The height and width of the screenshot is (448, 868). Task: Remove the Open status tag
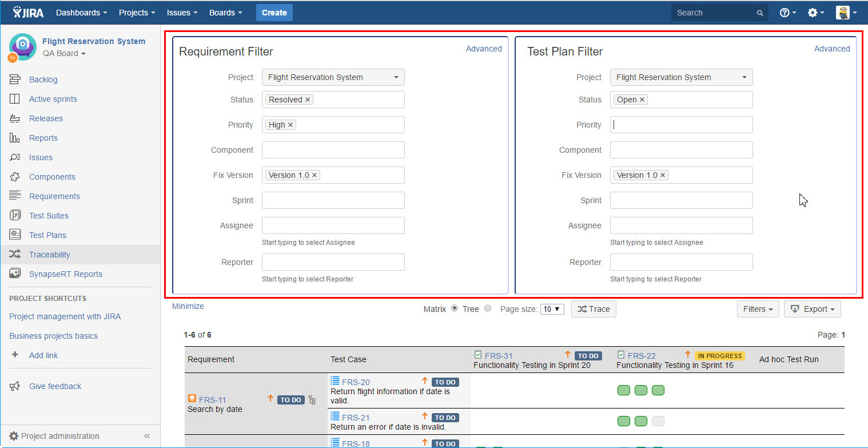click(x=642, y=100)
